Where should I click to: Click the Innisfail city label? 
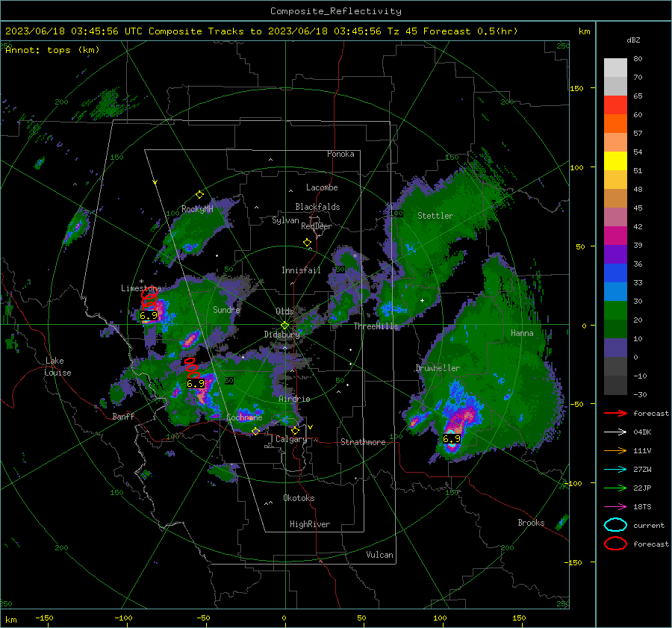301,270
